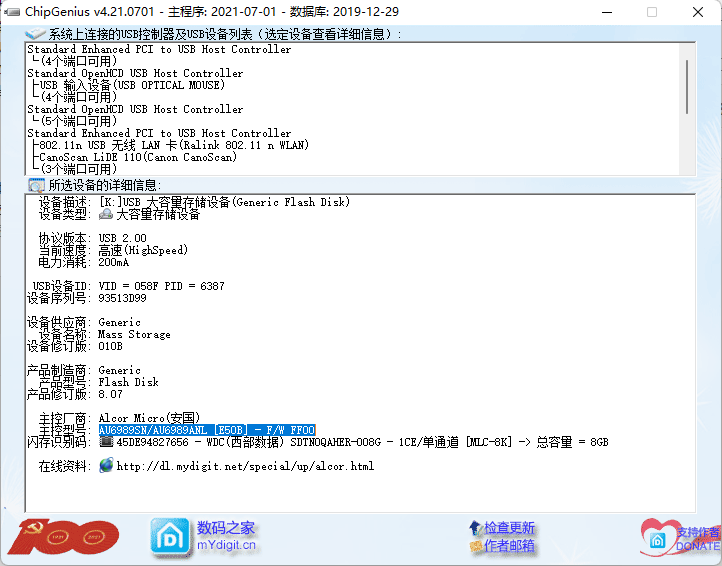Click the product revision value 8.07
The height and width of the screenshot is (566, 722).
tap(111, 394)
